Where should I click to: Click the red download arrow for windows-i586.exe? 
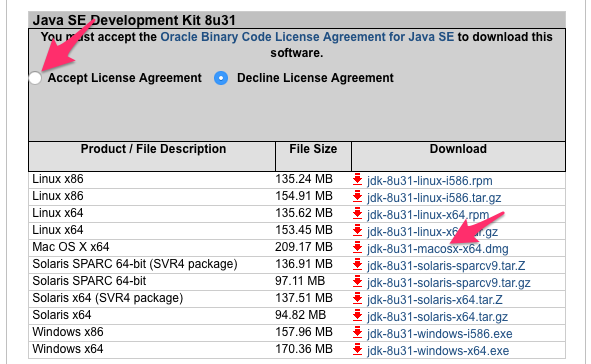point(357,332)
